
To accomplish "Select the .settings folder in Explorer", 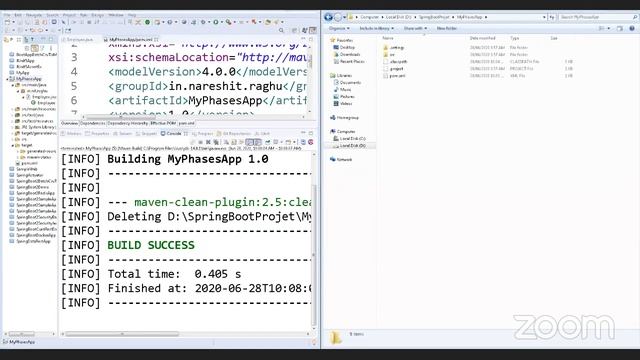I will 397,47.
